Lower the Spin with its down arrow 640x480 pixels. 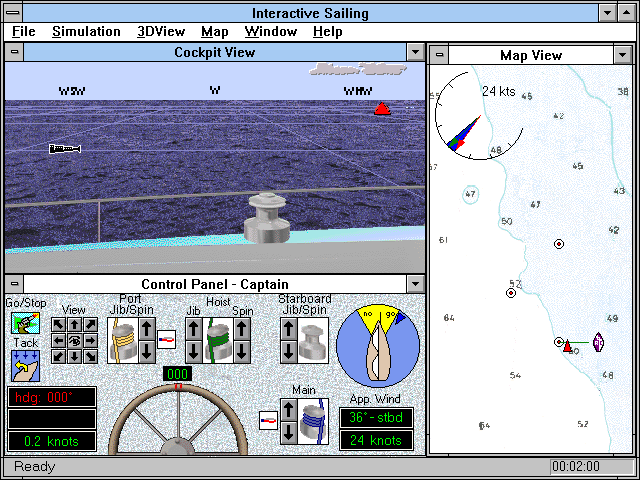point(242,352)
